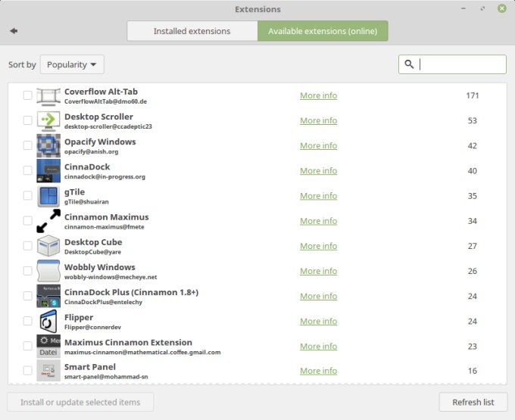The image size is (515, 420).
Task: Click the Flipper@connerdev identifier text
Action: coord(92,327)
